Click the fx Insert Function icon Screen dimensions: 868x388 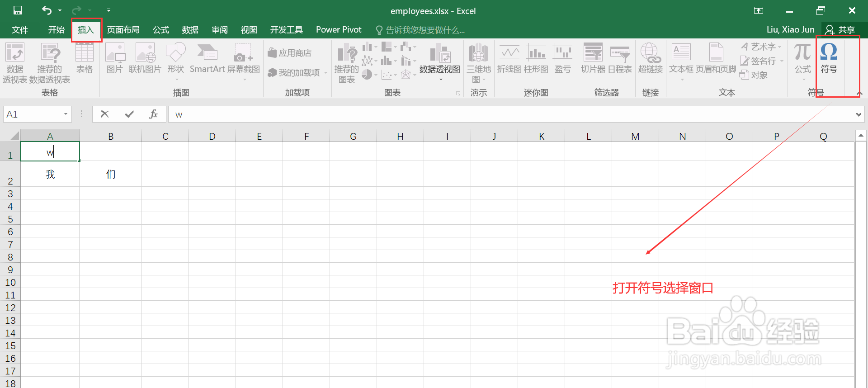click(x=154, y=114)
